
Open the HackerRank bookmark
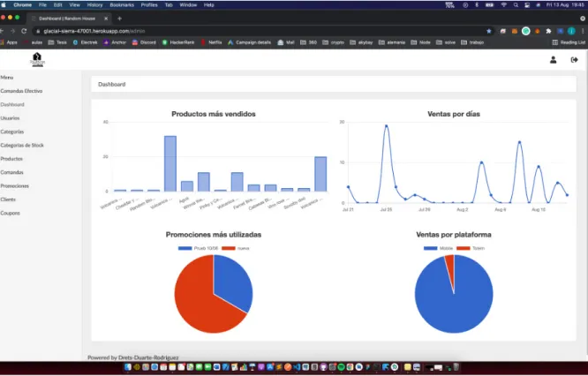pos(178,42)
